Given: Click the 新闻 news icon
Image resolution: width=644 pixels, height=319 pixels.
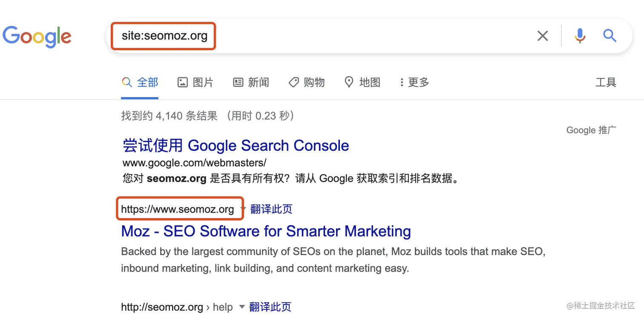Looking at the screenshot, I should [238, 82].
